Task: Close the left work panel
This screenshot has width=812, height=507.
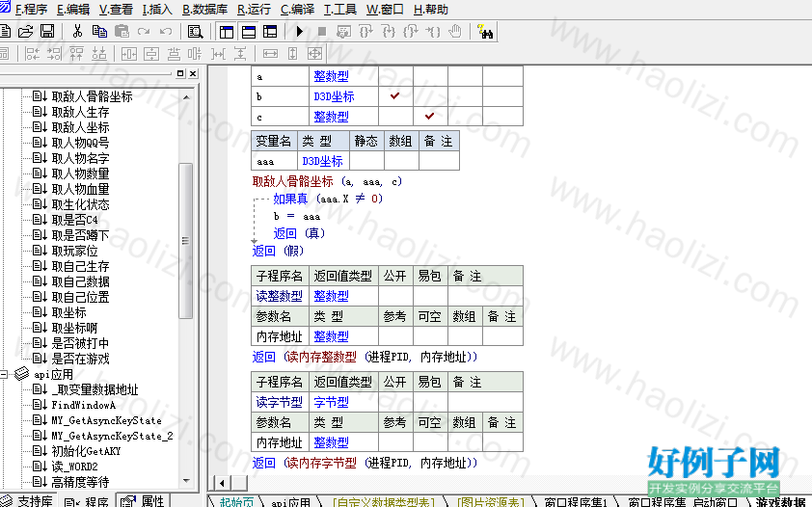Action: tap(193, 73)
